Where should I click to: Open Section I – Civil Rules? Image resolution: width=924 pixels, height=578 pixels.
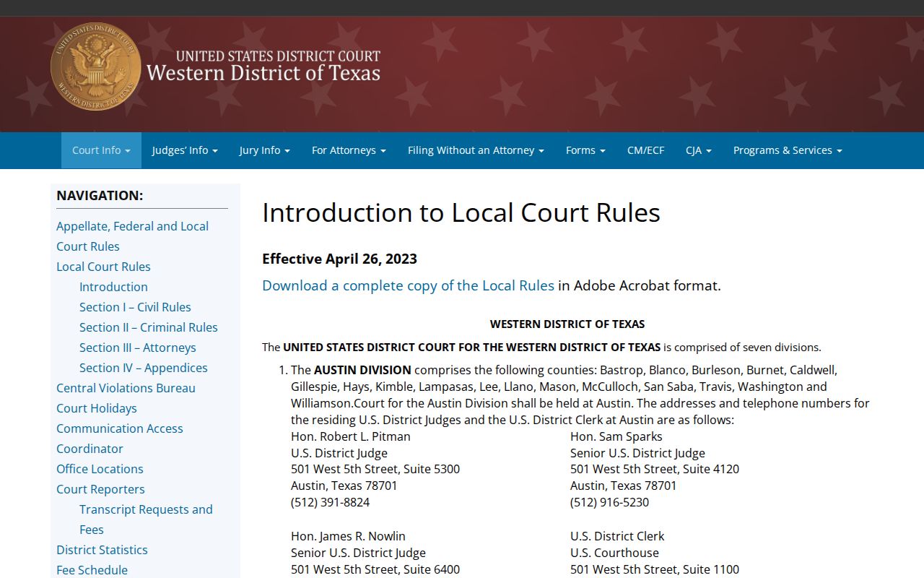tap(135, 307)
